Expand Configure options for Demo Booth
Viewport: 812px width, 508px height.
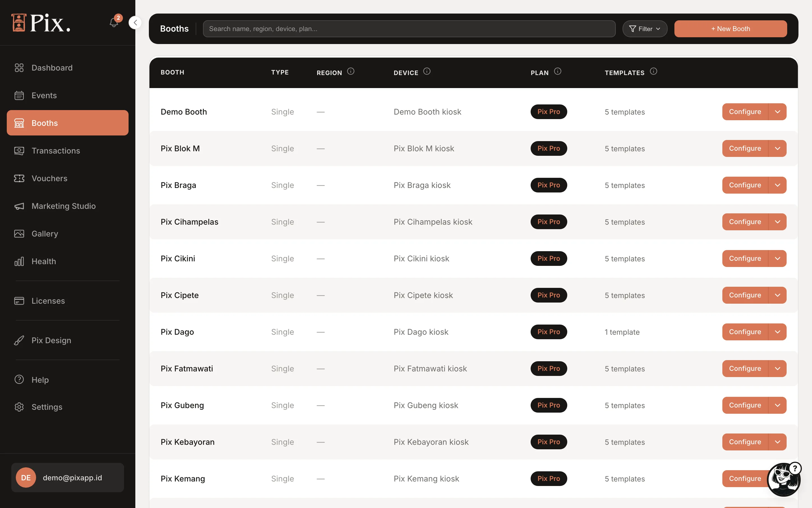tap(777, 112)
